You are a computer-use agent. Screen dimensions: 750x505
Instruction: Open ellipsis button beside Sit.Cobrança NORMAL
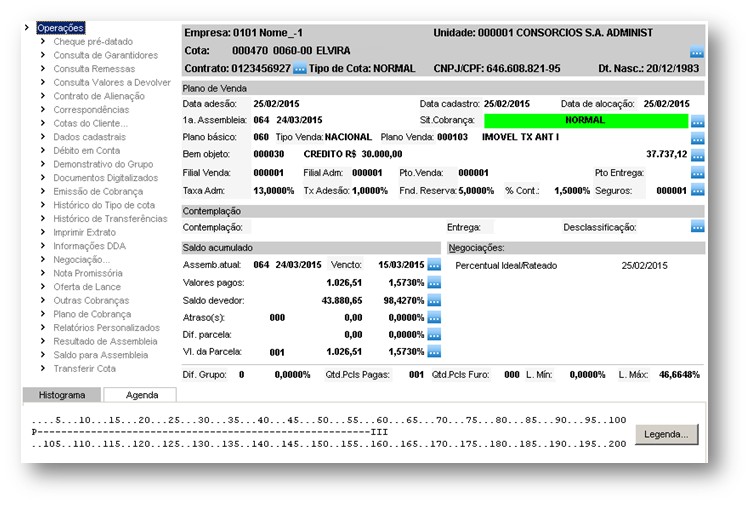(x=697, y=121)
